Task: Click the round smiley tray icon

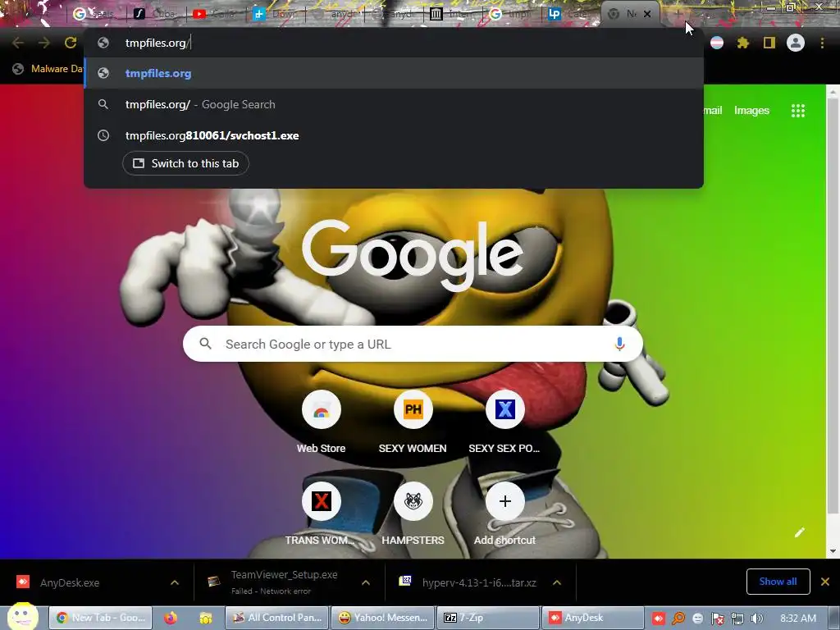Action: (x=697, y=619)
